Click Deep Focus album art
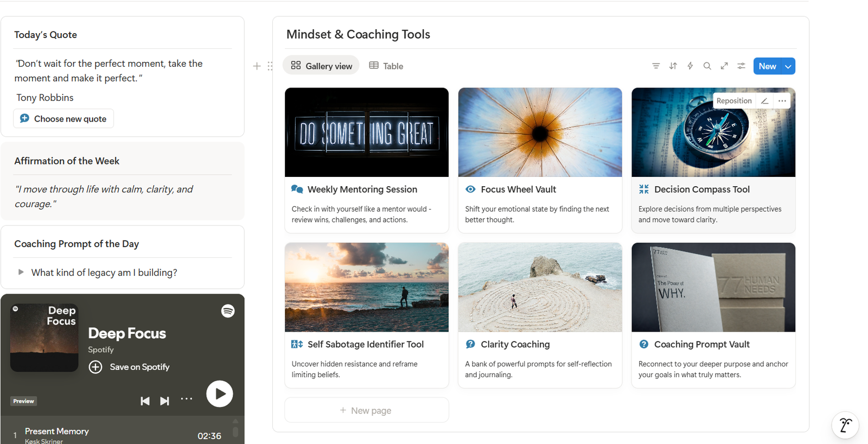 [44, 338]
